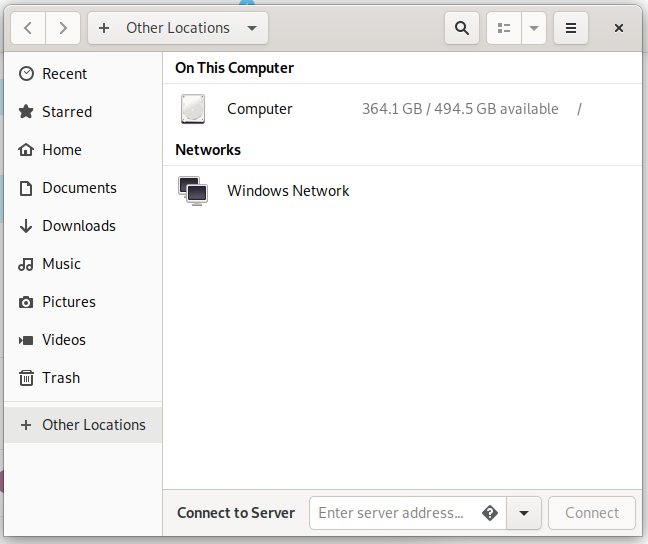The height and width of the screenshot is (544, 648).
Task: Go forward with the right arrow
Action: pyautogui.click(x=63, y=28)
